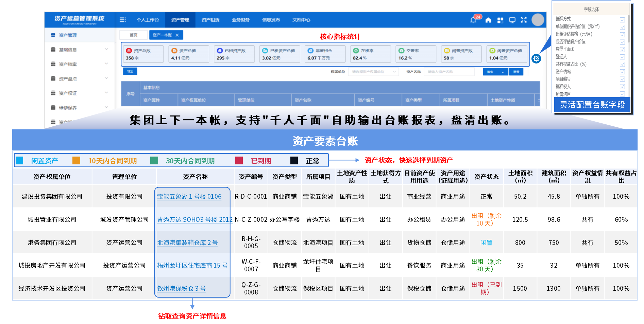
Task: Enter fullscreen via the expand icon
Action: coord(524,20)
